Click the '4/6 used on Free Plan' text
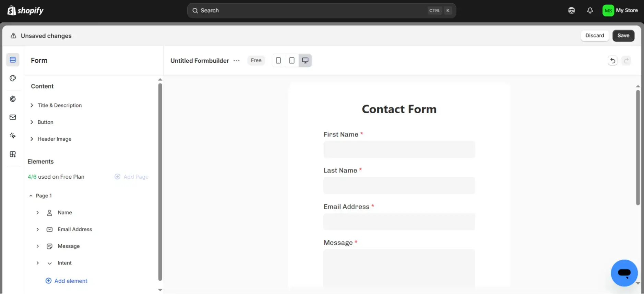 tap(56, 177)
